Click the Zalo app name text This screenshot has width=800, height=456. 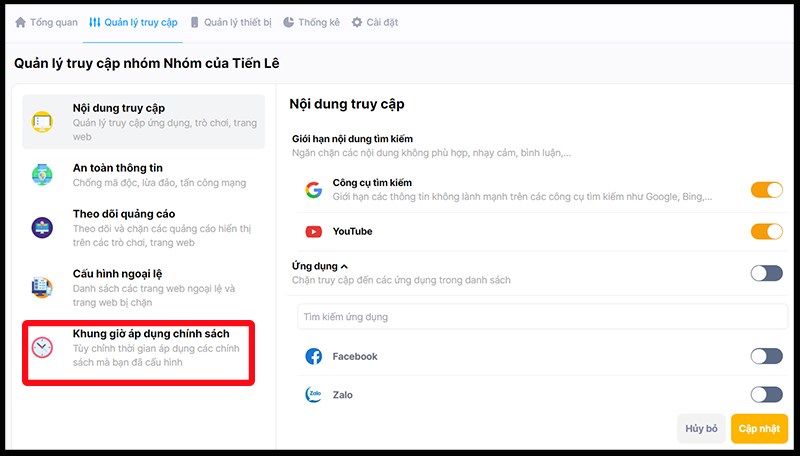coord(342,395)
